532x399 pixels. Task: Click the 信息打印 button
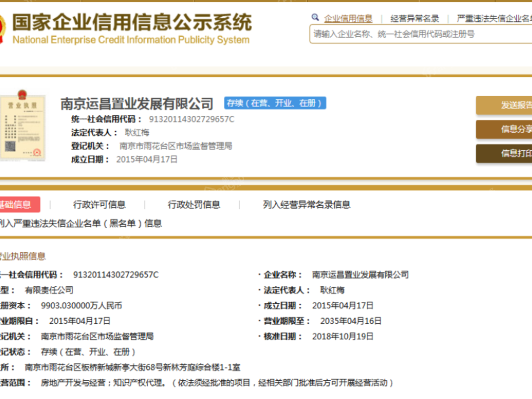click(x=504, y=153)
